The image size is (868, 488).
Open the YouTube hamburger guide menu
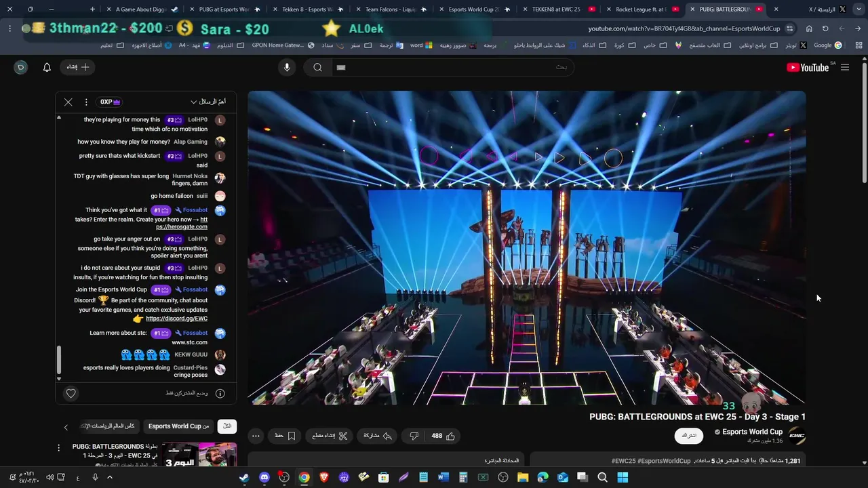point(845,67)
